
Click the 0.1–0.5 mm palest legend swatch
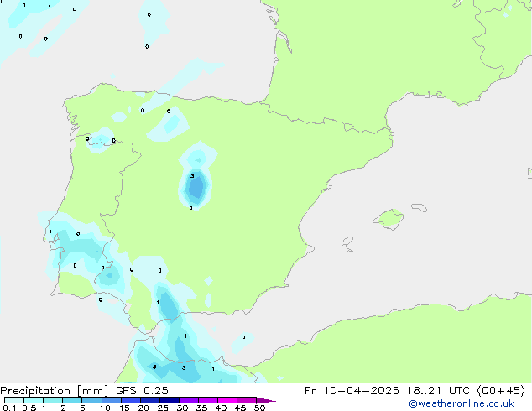tap(14, 400)
